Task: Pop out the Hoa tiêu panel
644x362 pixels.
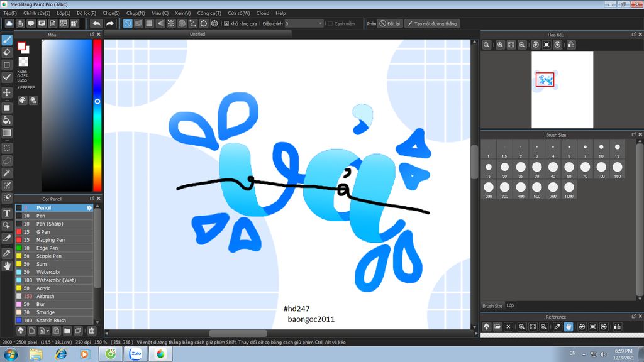Action: click(x=634, y=35)
